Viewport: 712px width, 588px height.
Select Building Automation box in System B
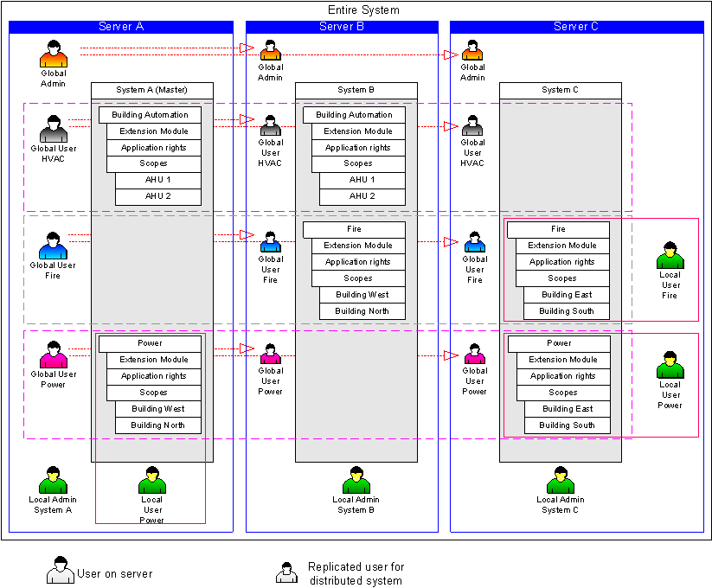(354, 115)
